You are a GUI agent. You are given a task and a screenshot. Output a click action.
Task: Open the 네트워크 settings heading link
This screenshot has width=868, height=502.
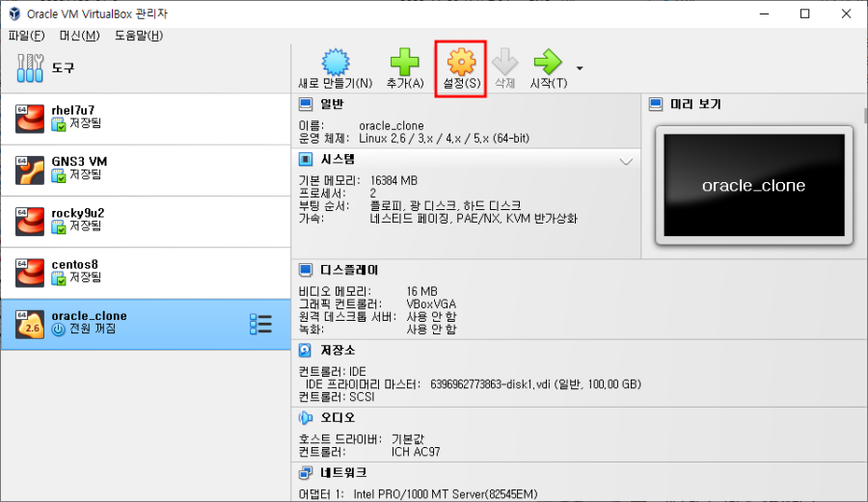343,473
